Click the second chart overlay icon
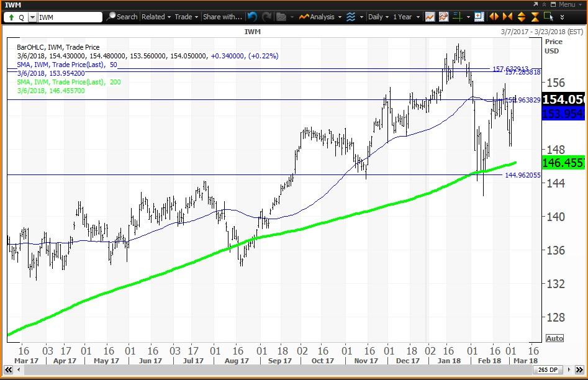Viewport: 588px width, 380px height. (443, 17)
